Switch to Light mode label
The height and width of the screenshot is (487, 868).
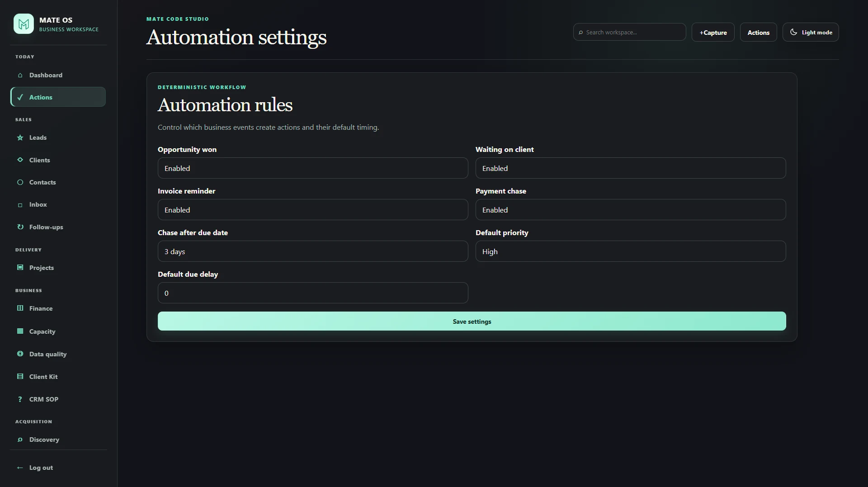(817, 33)
